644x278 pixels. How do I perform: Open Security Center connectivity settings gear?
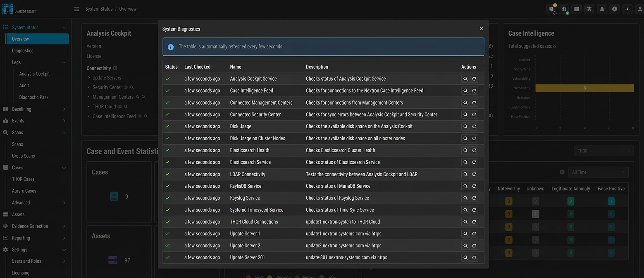(126, 87)
